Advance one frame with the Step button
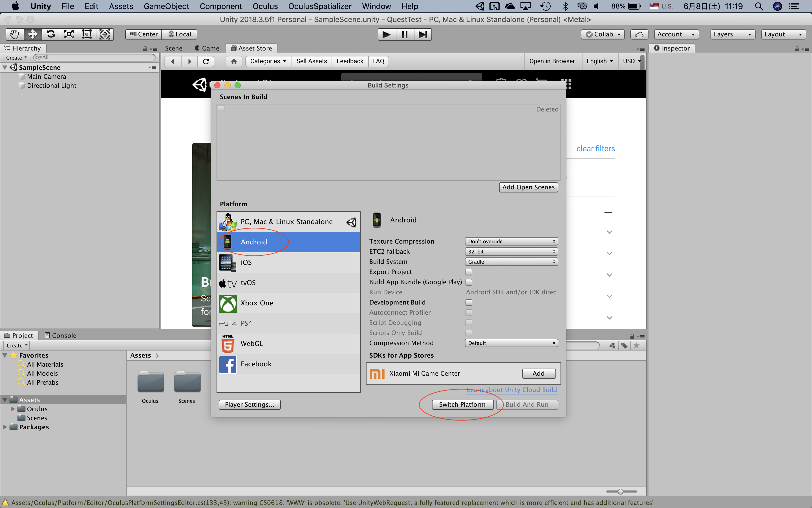812x508 pixels. click(423, 34)
